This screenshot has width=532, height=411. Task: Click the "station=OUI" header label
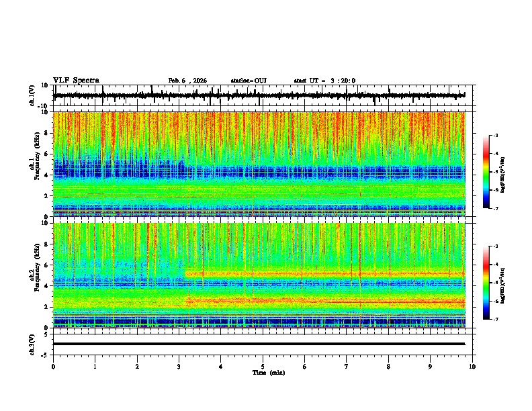point(249,81)
